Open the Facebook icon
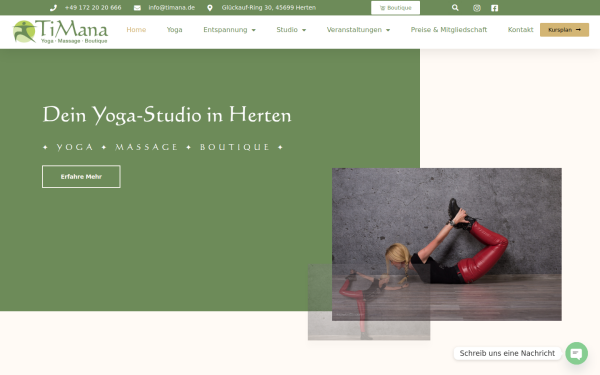The height and width of the screenshot is (375, 600). [x=494, y=8]
